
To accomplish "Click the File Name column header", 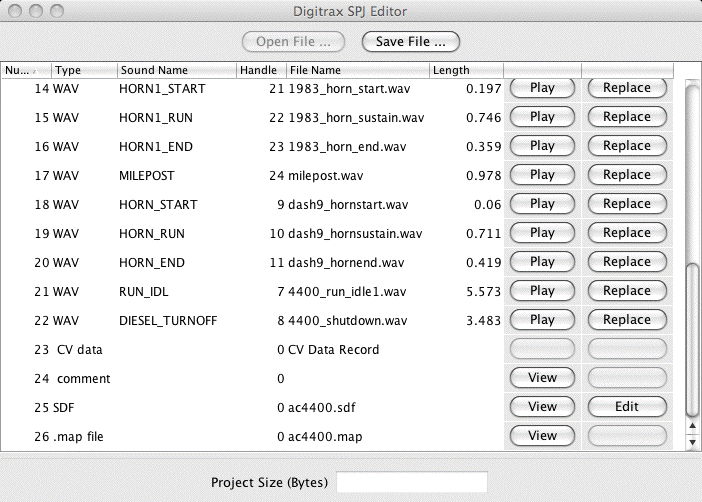I will pos(357,71).
